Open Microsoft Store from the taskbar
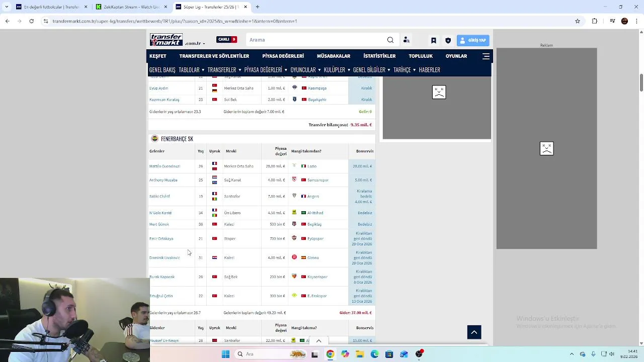Viewport: 644px width, 362px height. [389, 354]
